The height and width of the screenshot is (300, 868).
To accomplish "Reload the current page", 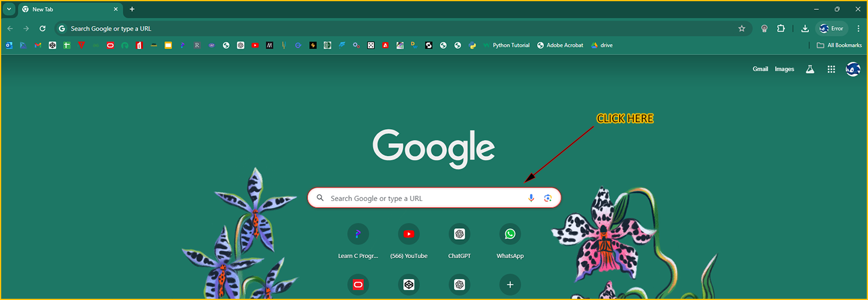I will (x=42, y=28).
